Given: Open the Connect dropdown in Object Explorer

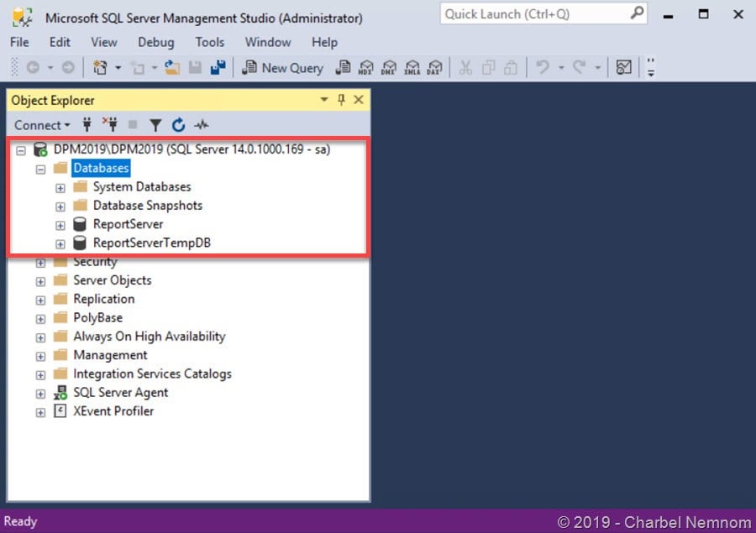Looking at the screenshot, I should 42,125.
